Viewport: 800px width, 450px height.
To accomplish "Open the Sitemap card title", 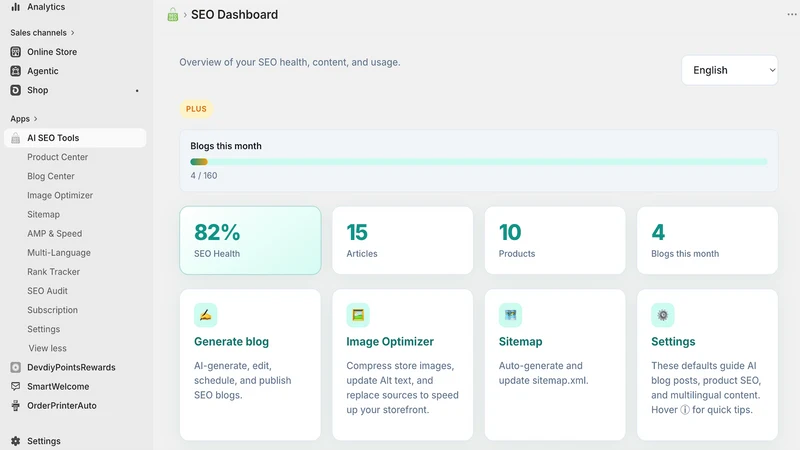I will tap(520, 342).
